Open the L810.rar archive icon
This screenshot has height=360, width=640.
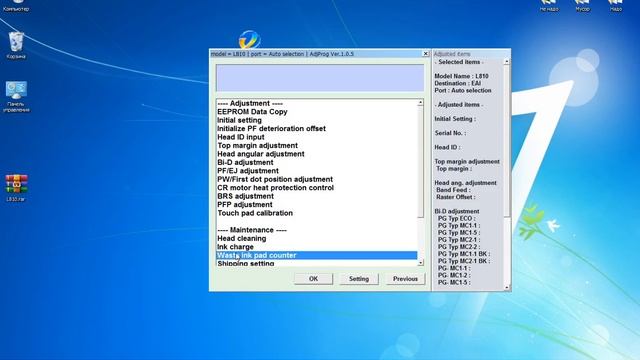16,188
